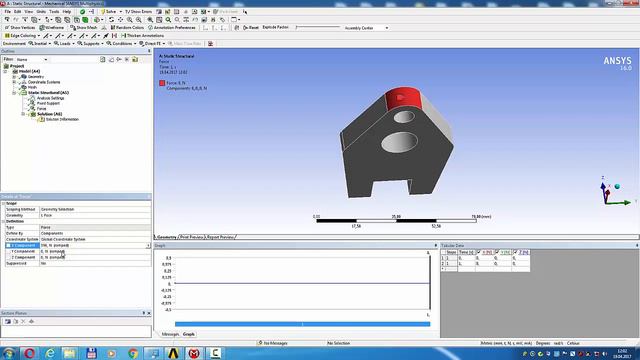Click the green Body selection filter icon

(85, 20)
